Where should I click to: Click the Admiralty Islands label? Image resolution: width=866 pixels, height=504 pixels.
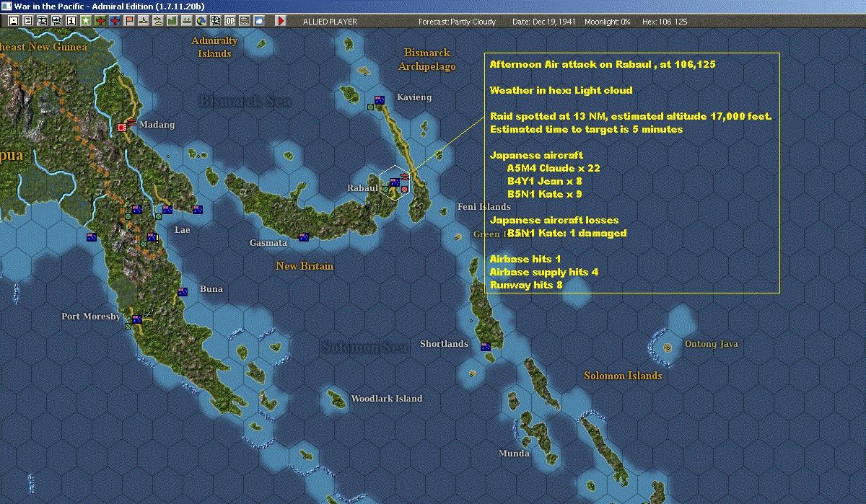pos(214,47)
